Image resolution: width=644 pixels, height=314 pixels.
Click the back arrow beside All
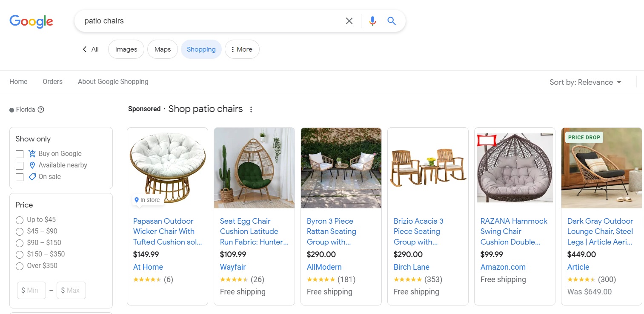click(85, 49)
